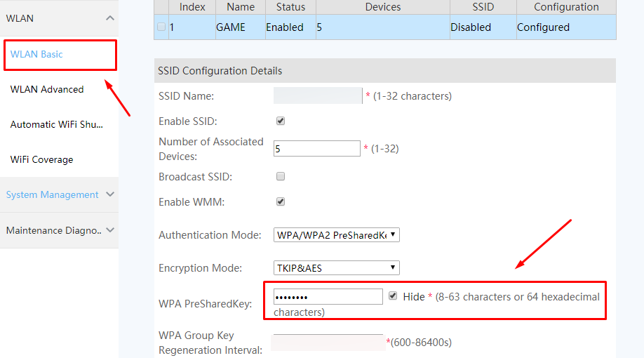Click the WPA Group Key Regeneration Interval field

[328, 343]
